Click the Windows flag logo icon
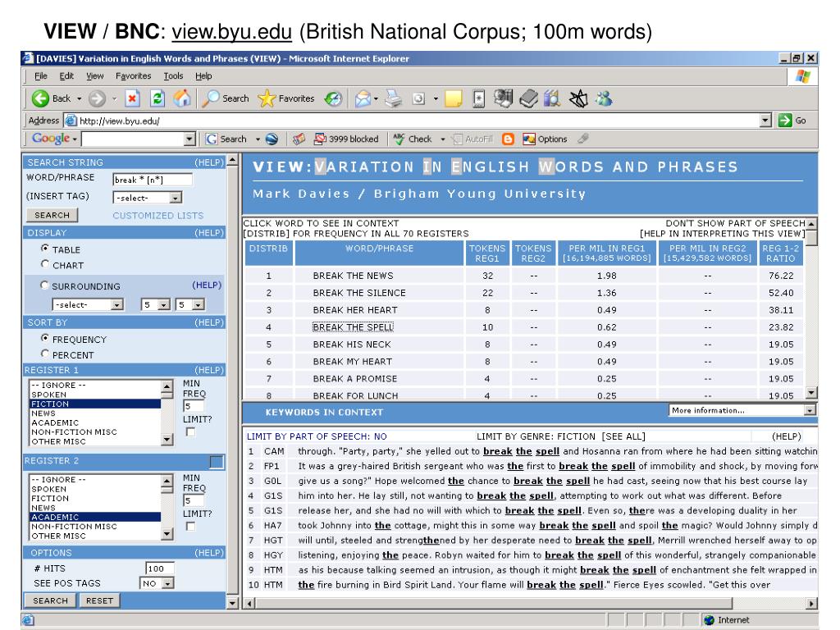Screen dimensions: 840x630 (802, 76)
